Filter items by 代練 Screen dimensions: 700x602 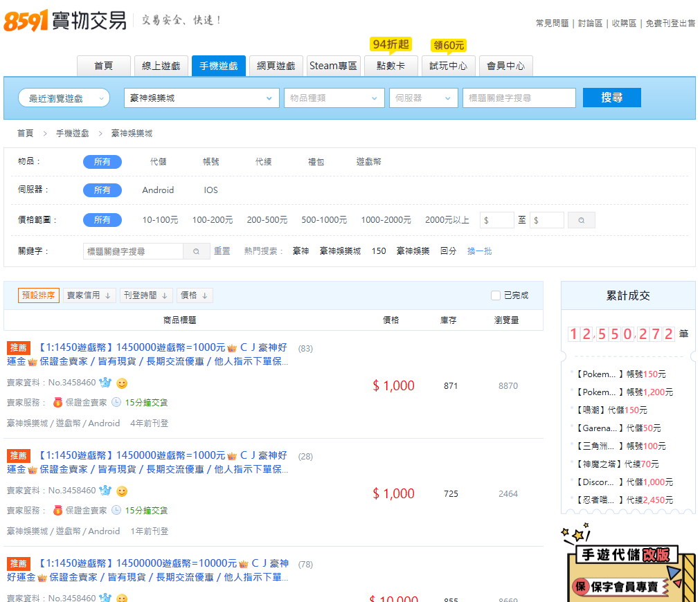(x=263, y=161)
